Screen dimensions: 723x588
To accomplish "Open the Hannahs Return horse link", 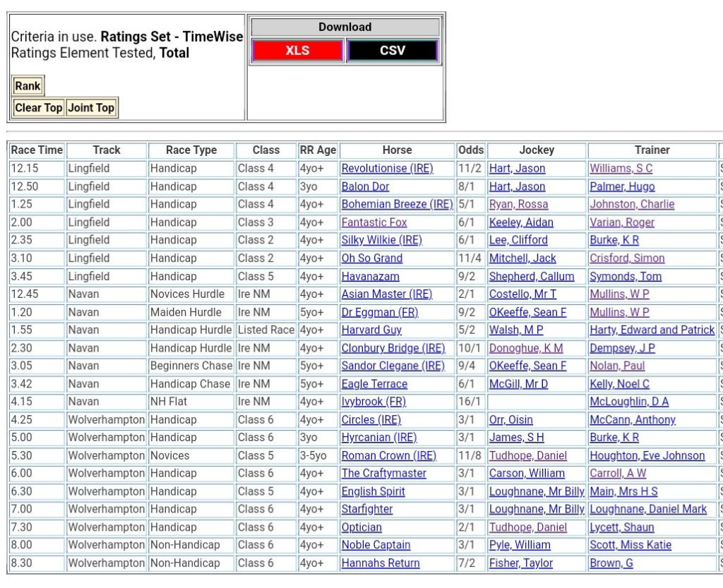I will (x=381, y=563).
